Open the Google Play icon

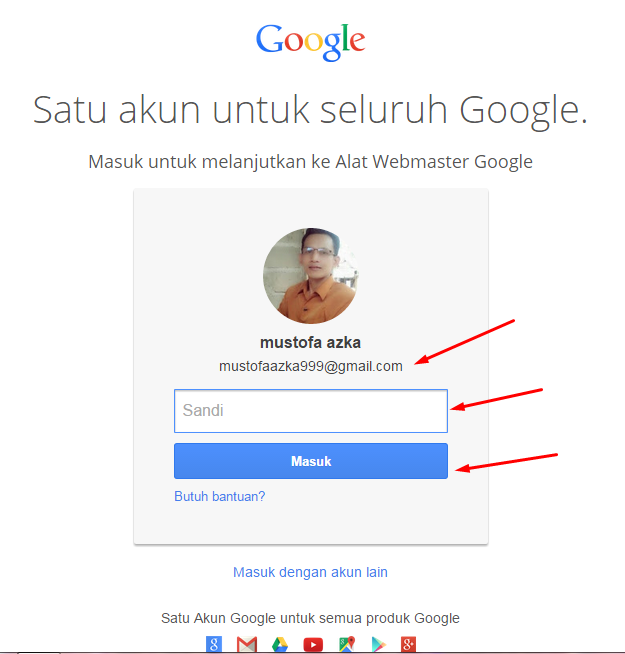coord(378,644)
